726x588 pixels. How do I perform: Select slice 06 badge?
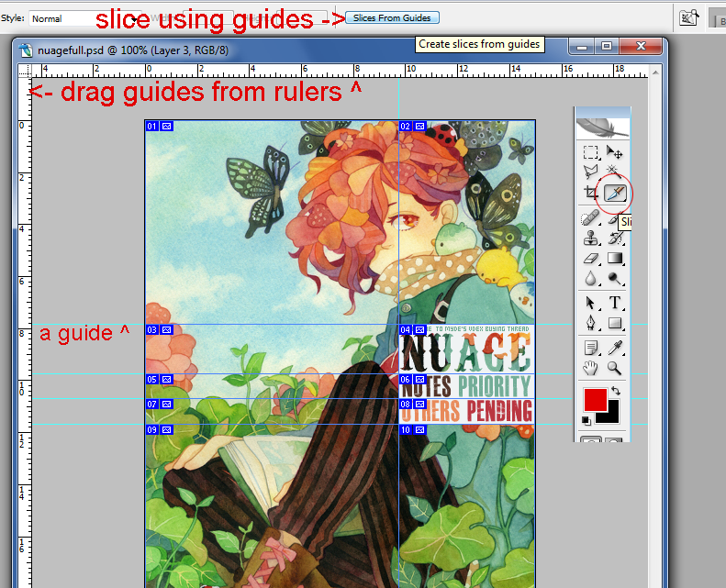pos(412,379)
